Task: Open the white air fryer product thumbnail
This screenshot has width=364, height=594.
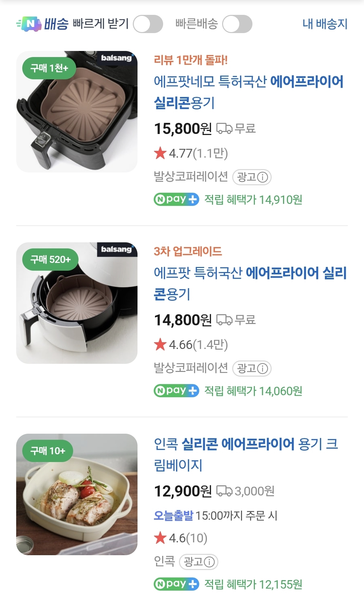Action: coord(77,303)
